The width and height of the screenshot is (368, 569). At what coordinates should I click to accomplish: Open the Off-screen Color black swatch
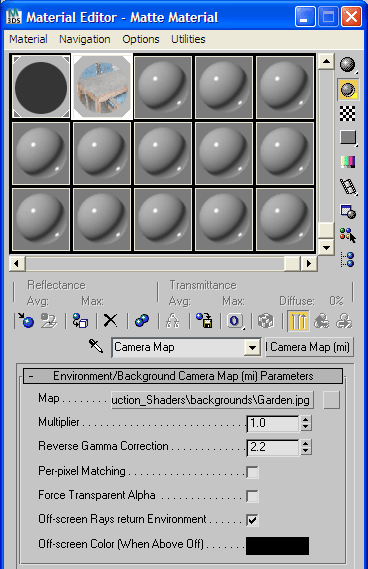tap(278, 546)
